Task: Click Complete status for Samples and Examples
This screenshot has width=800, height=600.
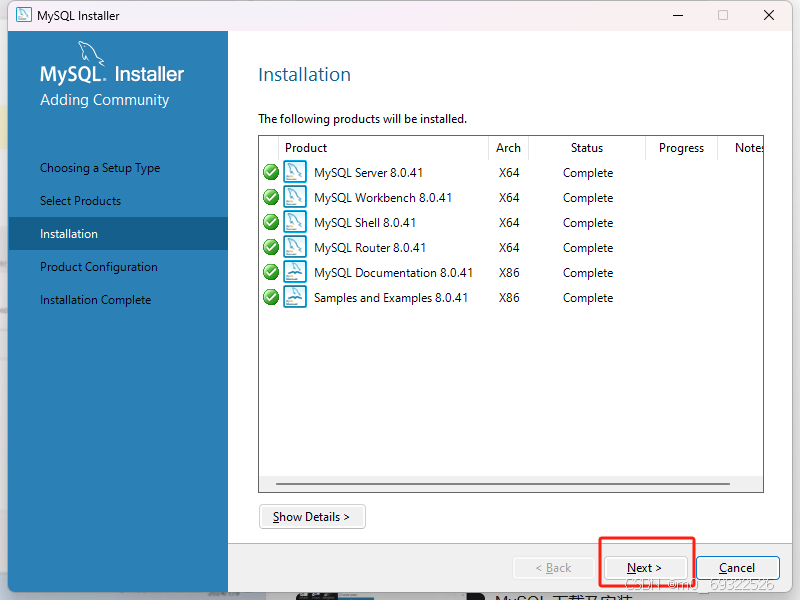Action: [588, 298]
